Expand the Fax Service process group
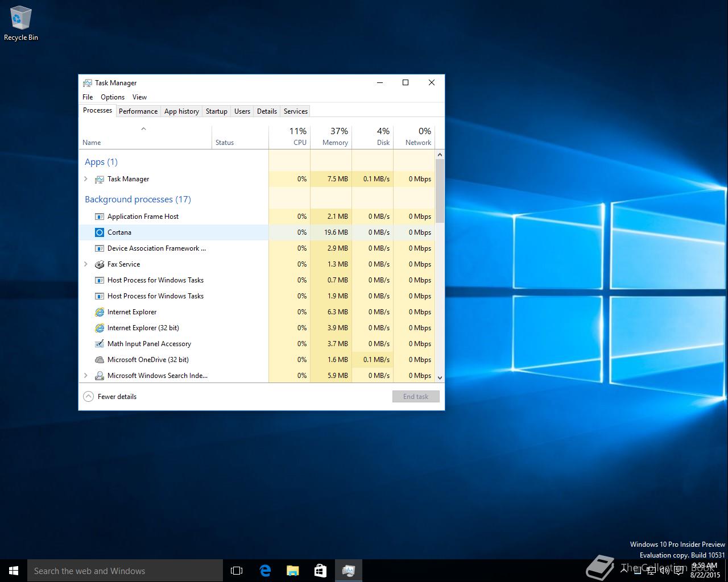Viewport: 728px width, 582px height. pyautogui.click(x=86, y=264)
